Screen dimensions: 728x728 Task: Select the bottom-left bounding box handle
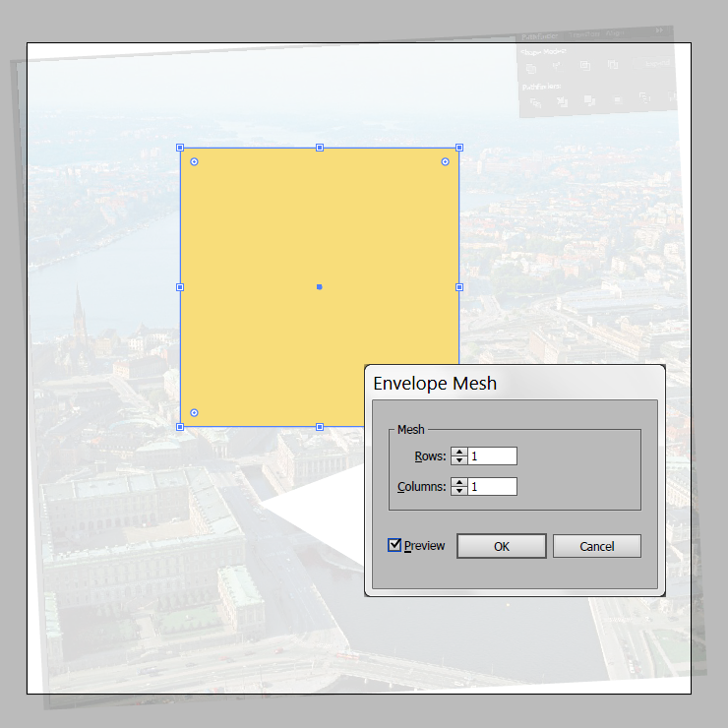point(180,427)
